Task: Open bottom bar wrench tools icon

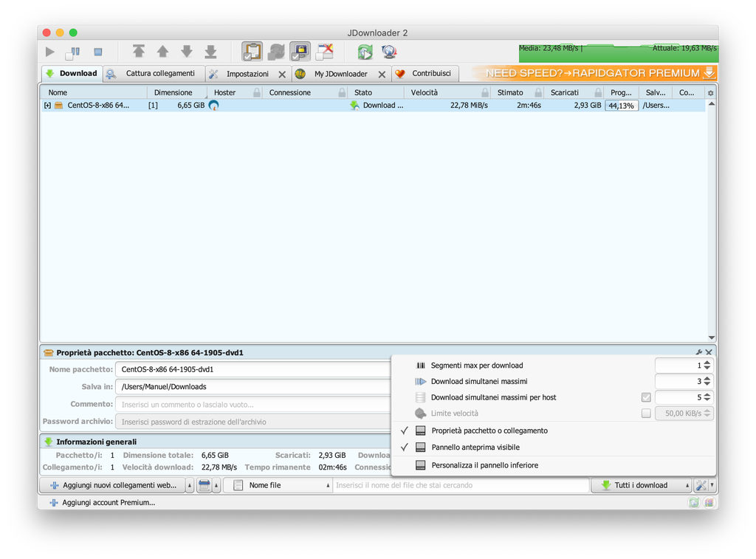Action: pyautogui.click(x=701, y=485)
